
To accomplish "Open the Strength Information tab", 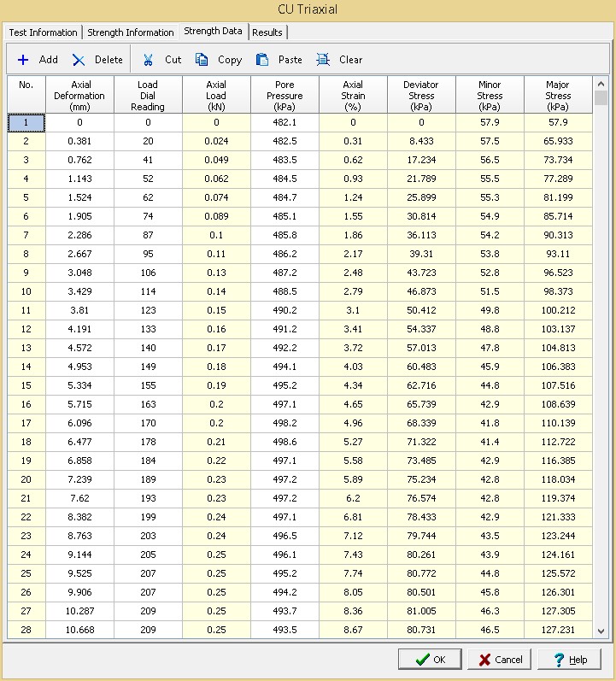I will pyautogui.click(x=131, y=32).
